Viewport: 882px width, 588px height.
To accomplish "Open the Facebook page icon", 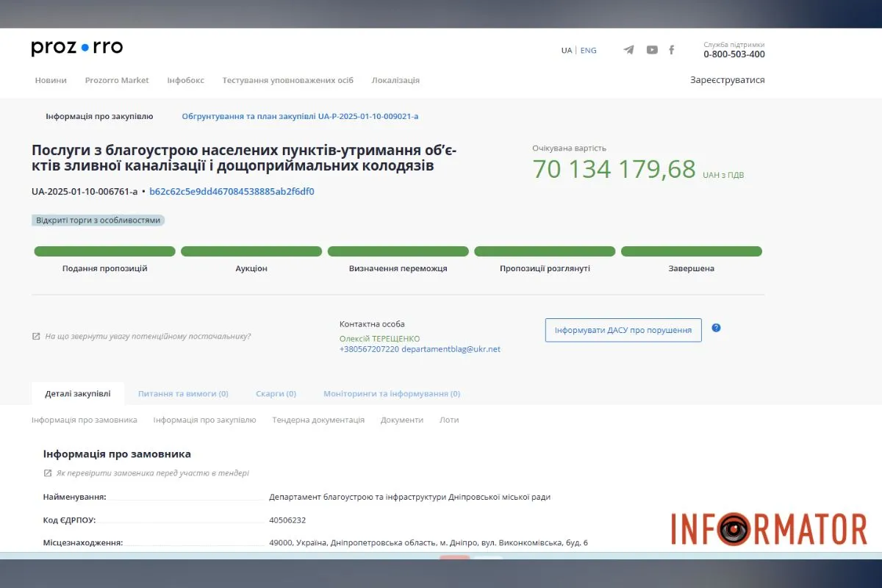I will (672, 50).
